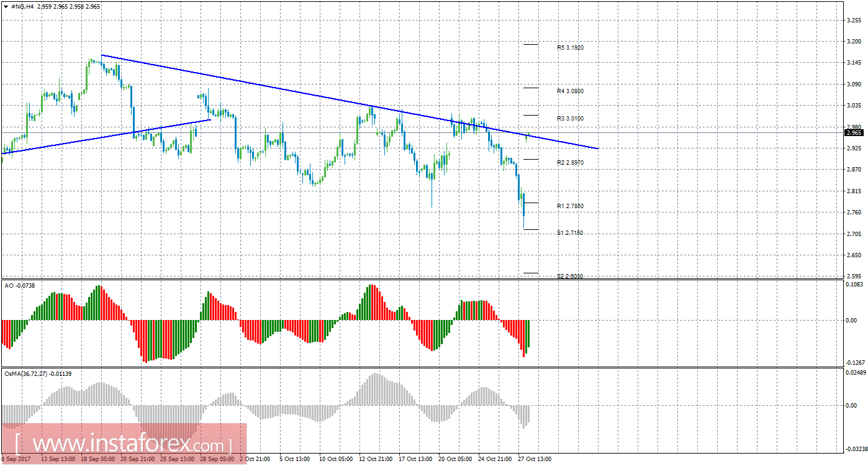Click the R5 3.1920 pivot label
This screenshot has height=466, width=868.
pyautogui.click(x=570, y=47)
